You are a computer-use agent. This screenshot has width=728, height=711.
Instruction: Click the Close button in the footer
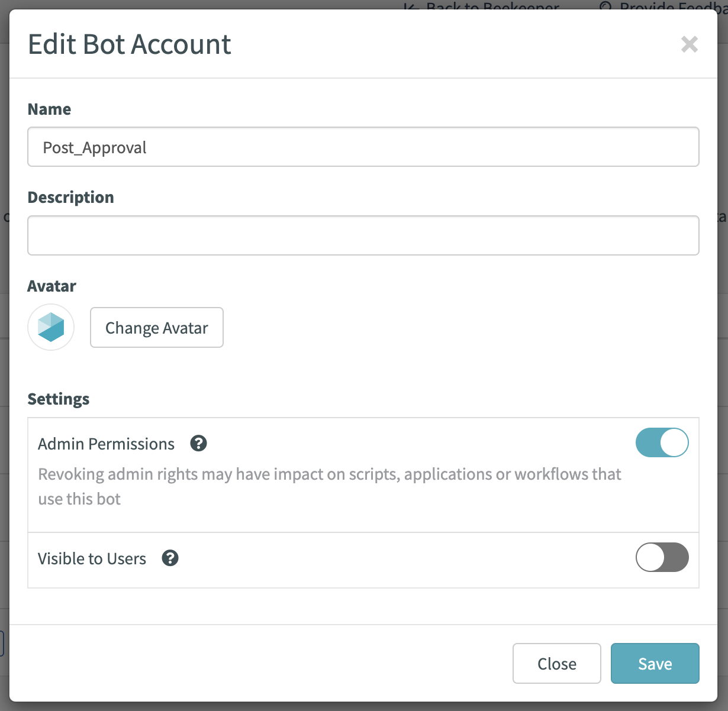557,664
